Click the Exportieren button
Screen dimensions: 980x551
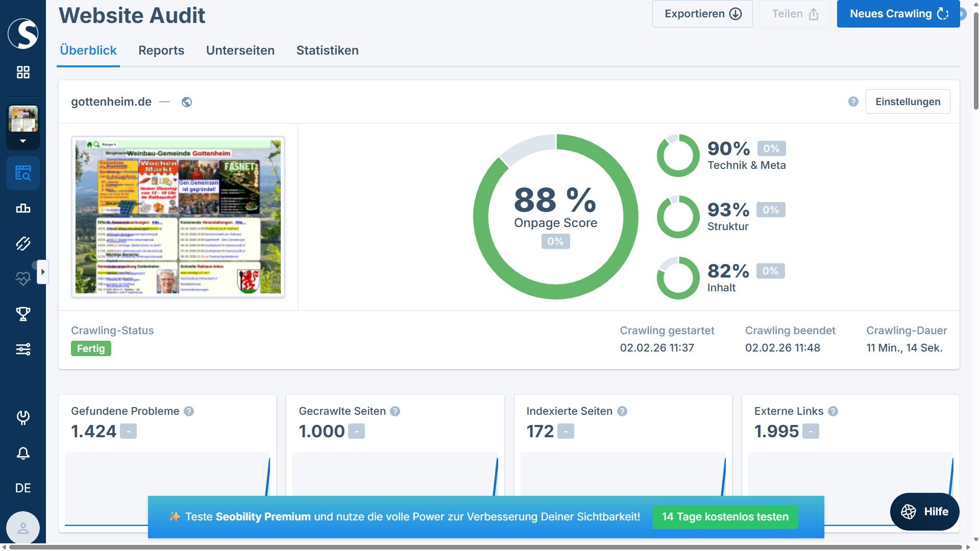pyautogui.click(x=702, y=14)
